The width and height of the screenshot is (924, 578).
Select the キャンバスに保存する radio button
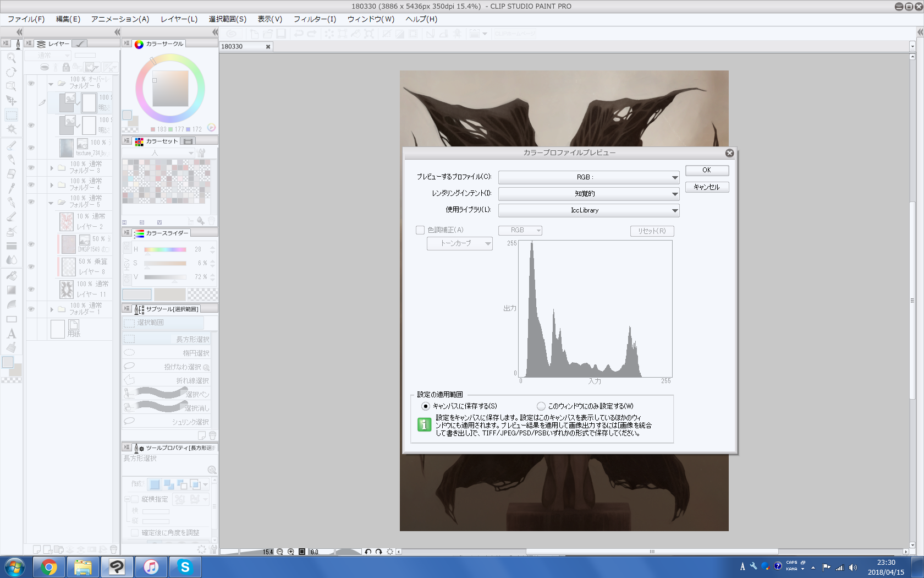[426, 406]
